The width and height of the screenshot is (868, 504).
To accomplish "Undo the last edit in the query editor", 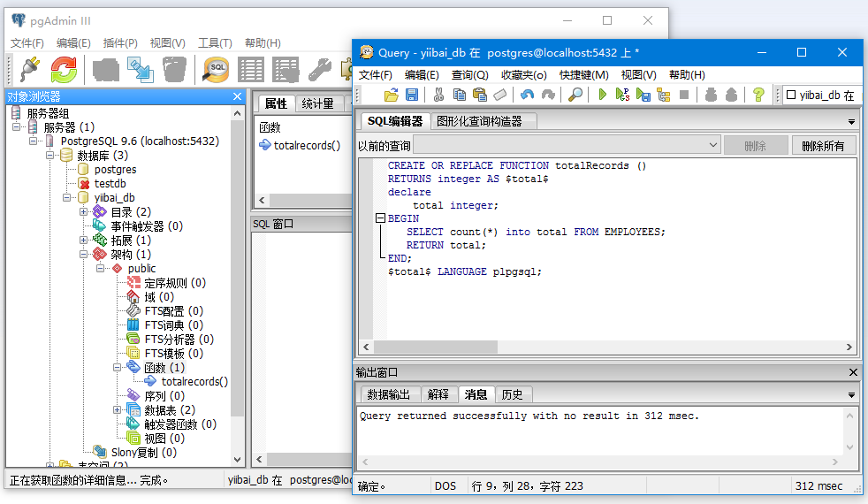I will (528, 95).
